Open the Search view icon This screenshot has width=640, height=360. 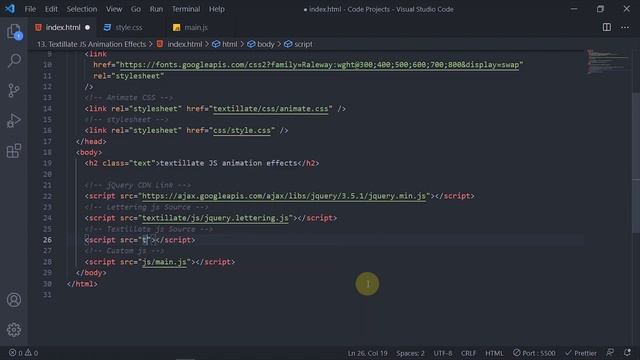(x=14, y=61)
